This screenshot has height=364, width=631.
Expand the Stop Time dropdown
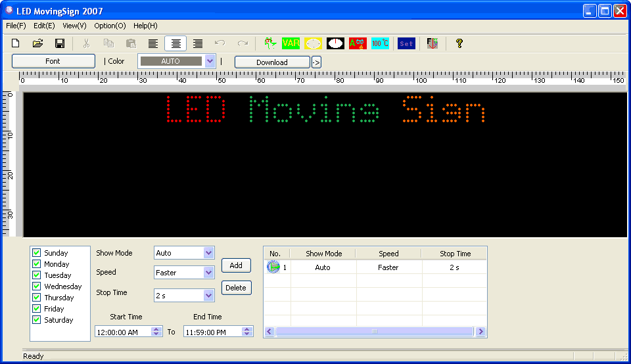(208, 296)
